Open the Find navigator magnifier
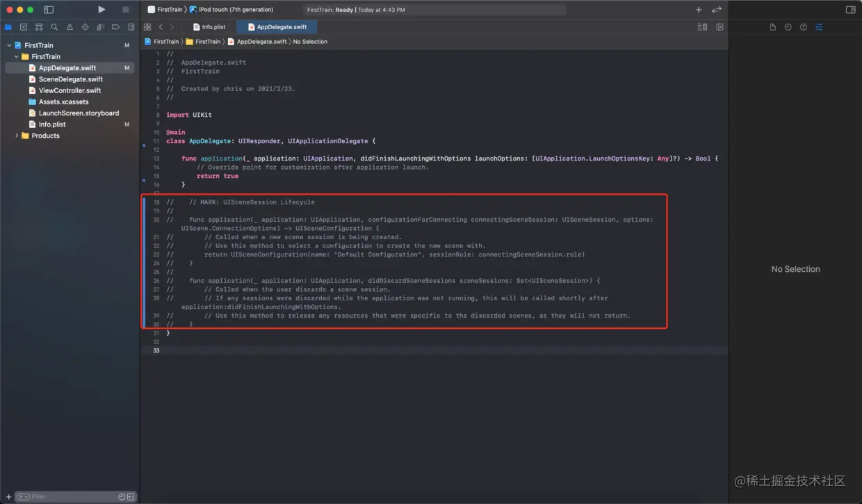This screenshot has width=862, height=504. [x=54, y=27]
